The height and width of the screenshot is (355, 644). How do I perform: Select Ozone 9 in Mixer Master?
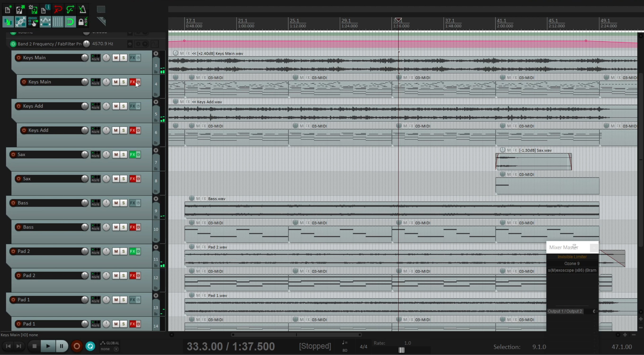point(572,264)
